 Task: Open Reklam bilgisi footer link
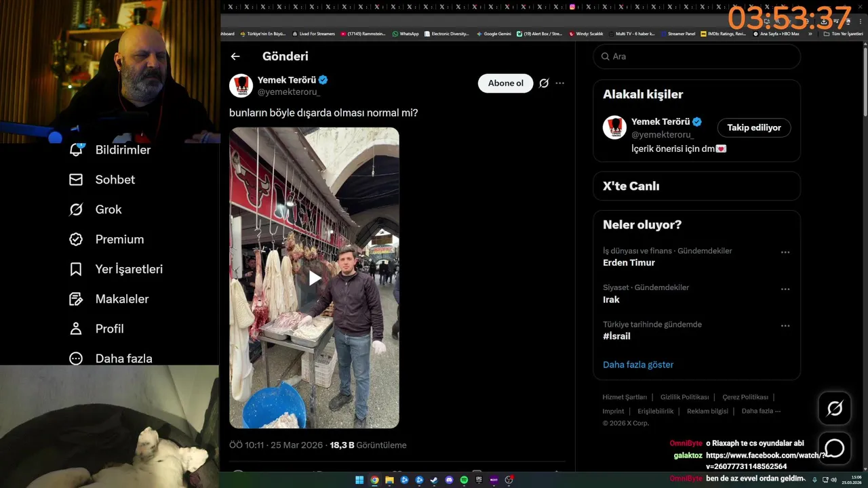pos(707,411)
